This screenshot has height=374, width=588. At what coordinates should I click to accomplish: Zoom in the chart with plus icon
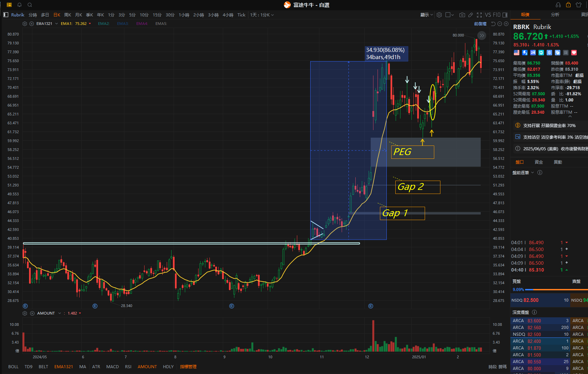506,24
